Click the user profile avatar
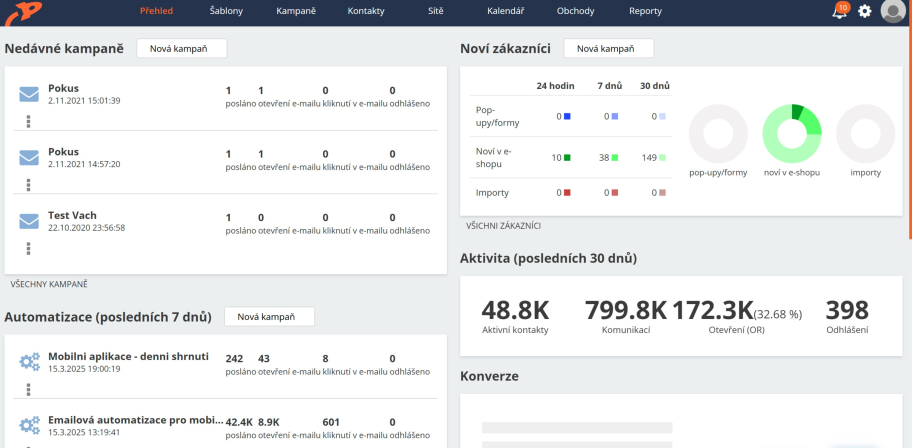The height and width of the screenshot is (448, 912). [x=892, y=12]
